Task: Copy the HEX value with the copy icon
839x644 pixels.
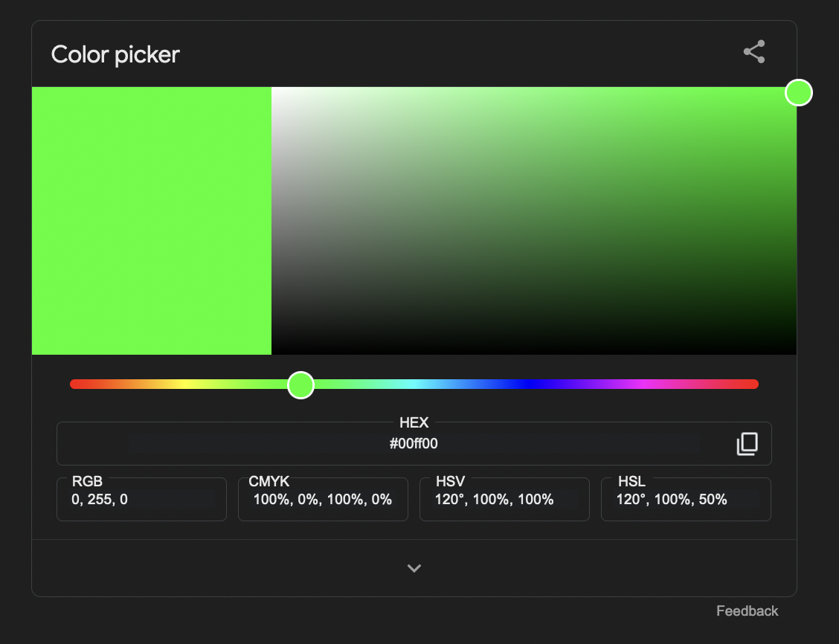Action: [x=747, y=444]
